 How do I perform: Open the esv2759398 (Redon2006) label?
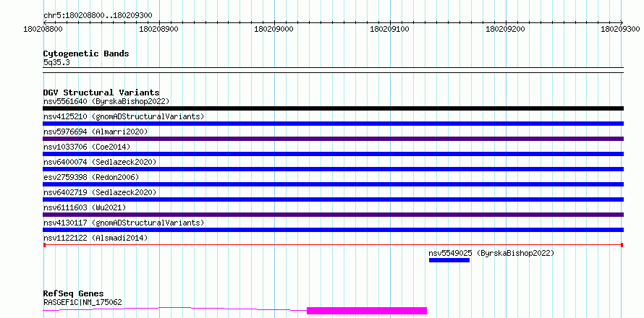coord(91,177)
